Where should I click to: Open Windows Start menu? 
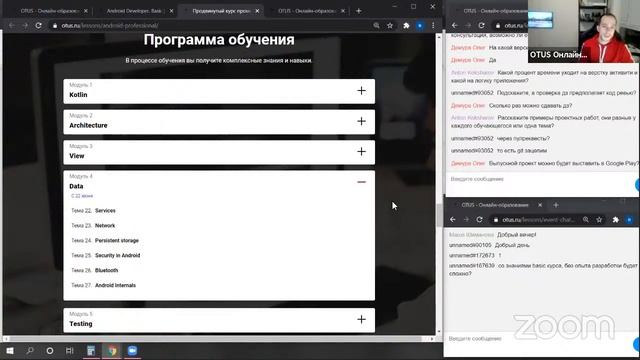[10, 351]
